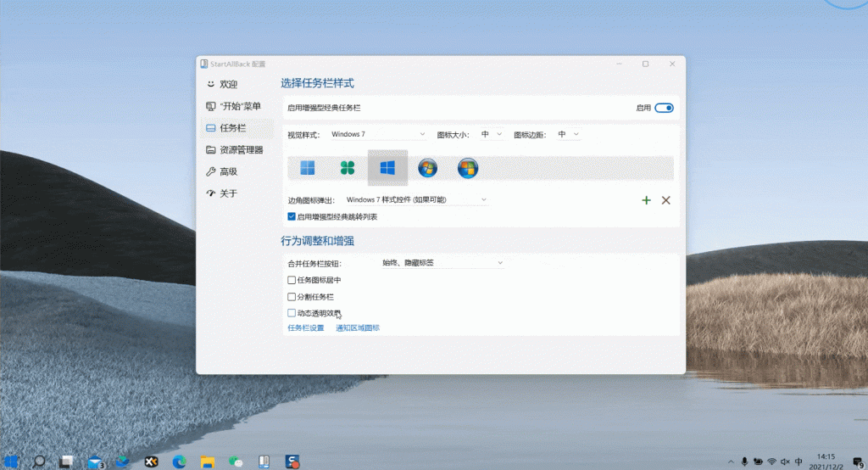Open the 视觉样式 Windows 7 dropdown
Image resolution: width=868 pixels, height=470 pixels.
pyautogui.click(x=377, y=134)
